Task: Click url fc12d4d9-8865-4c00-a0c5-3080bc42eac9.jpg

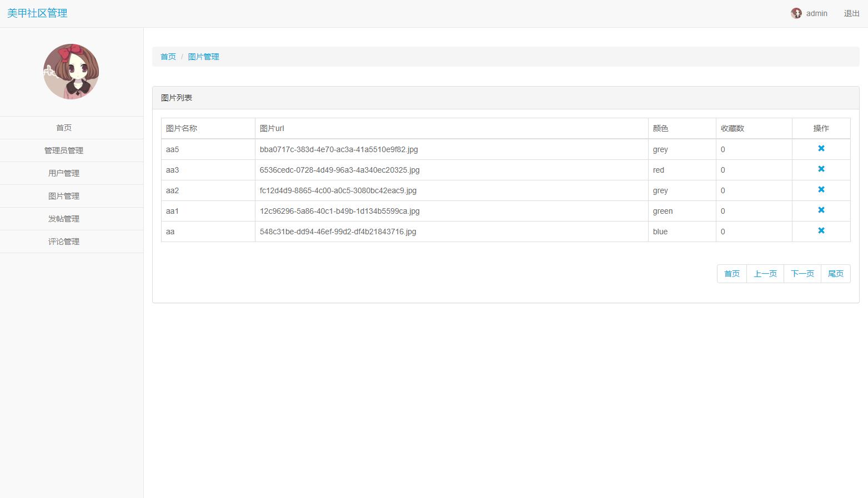Action: pos(338,190)
